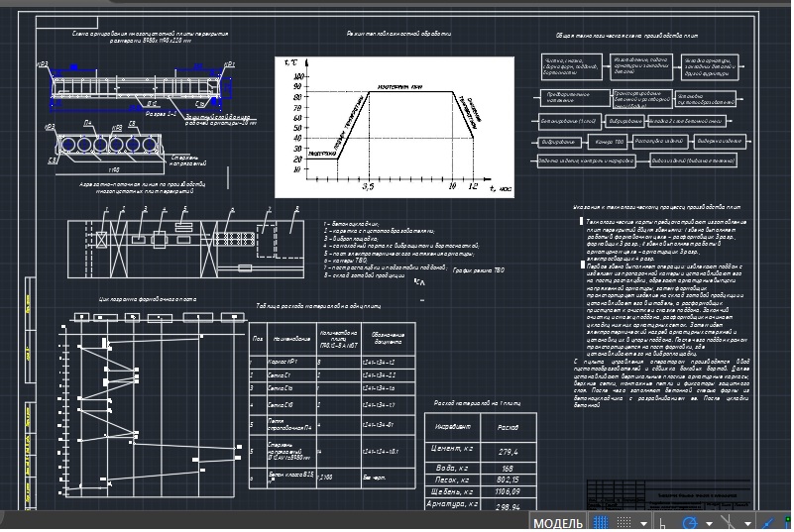The width and height of the screenshot is (794, 532).
Task: Click the МОДЕЛЬ model space button
Action: tap(557, 523)
